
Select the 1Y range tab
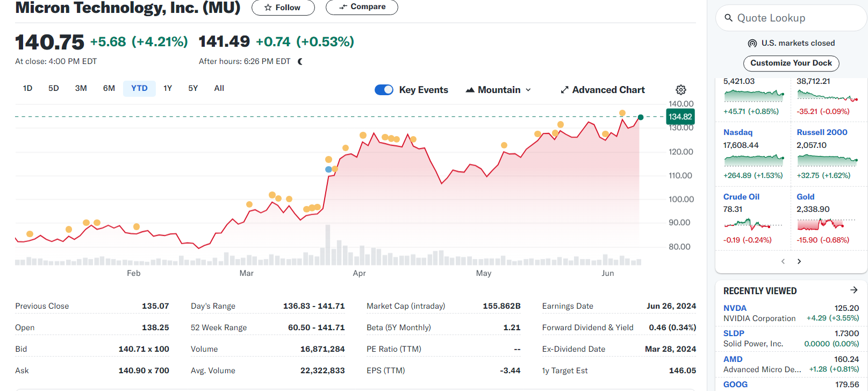[x=168, y=88]
